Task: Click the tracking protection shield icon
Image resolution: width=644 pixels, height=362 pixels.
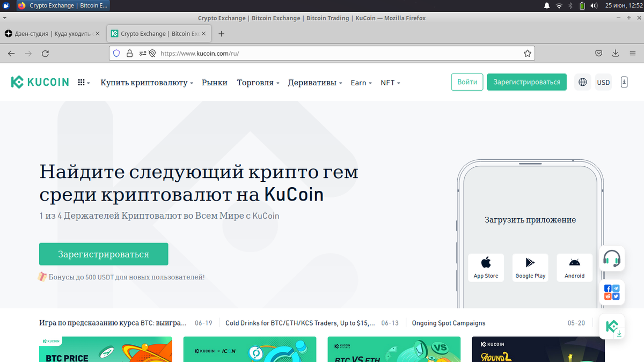Action: [x=117, y=54]
